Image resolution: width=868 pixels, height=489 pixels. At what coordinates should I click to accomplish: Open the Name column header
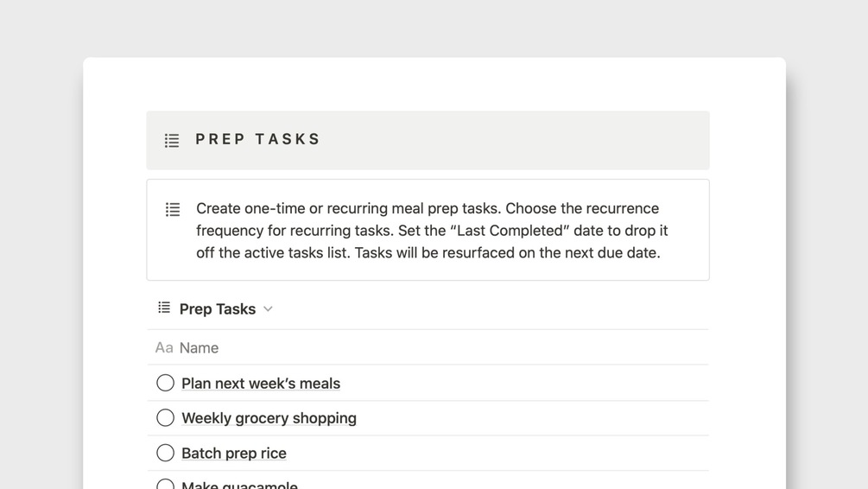pyautogui.click(x=199, y=347)
